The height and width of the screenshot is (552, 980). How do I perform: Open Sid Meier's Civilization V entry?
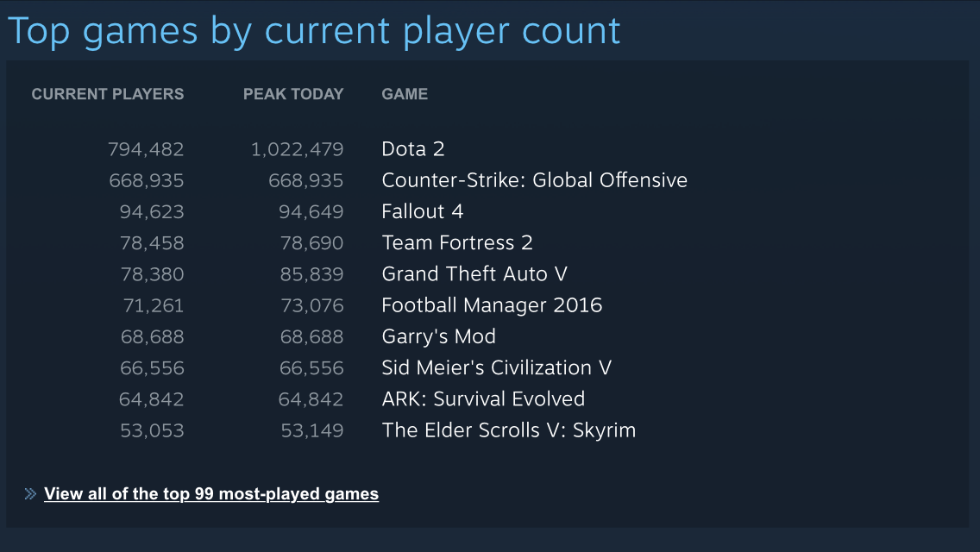[497, 367]
